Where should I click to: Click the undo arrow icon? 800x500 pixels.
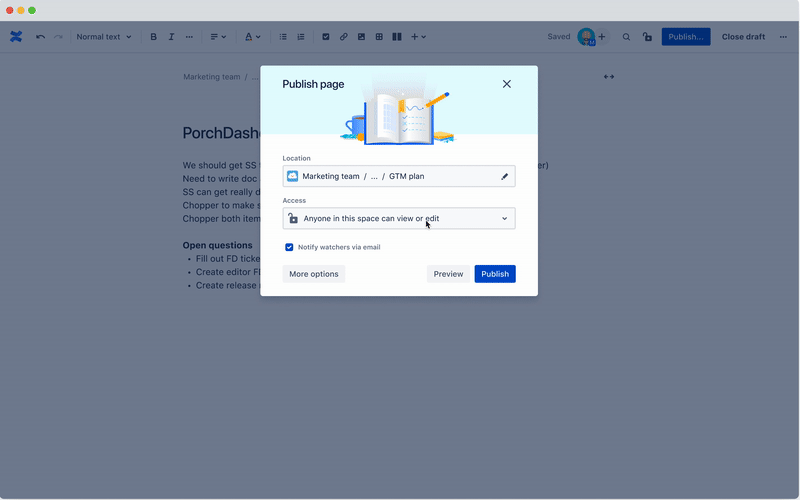coord(40,37)
